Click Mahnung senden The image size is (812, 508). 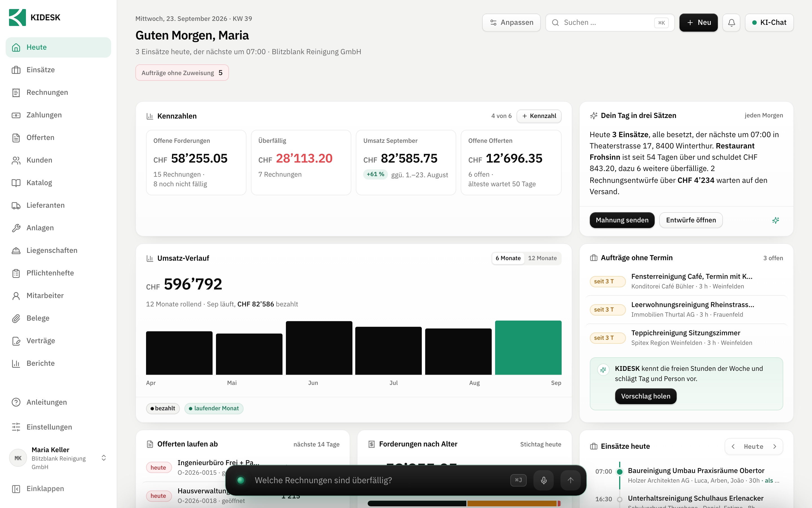point(622,220)
